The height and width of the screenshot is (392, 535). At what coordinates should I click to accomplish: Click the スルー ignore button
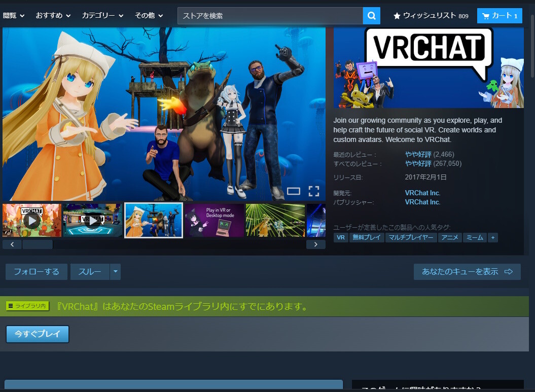click(x=90, y=272)
